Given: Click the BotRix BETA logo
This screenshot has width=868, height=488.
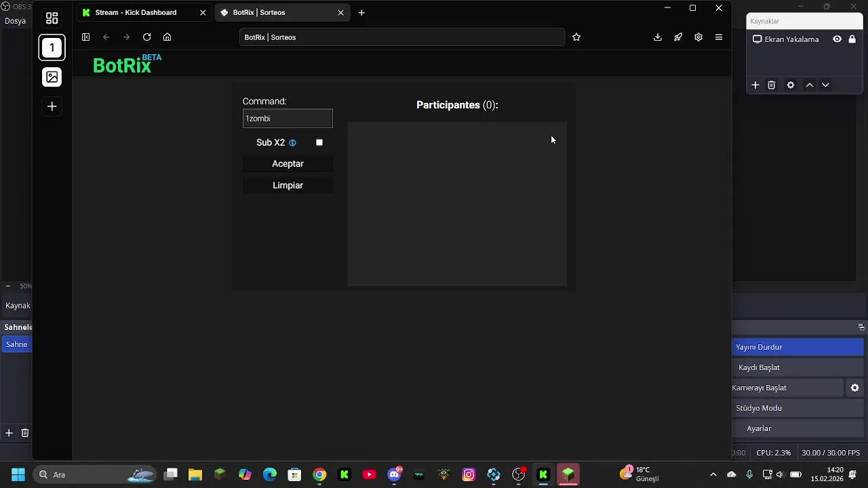Looking at the screenshot, I should (127, 64).
